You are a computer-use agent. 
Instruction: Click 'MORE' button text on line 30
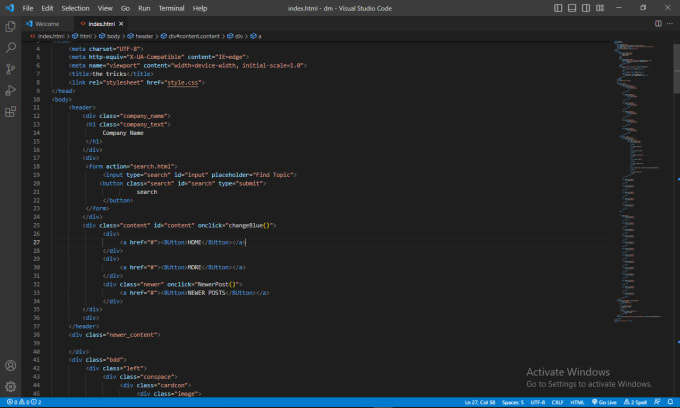coord(194,268)
